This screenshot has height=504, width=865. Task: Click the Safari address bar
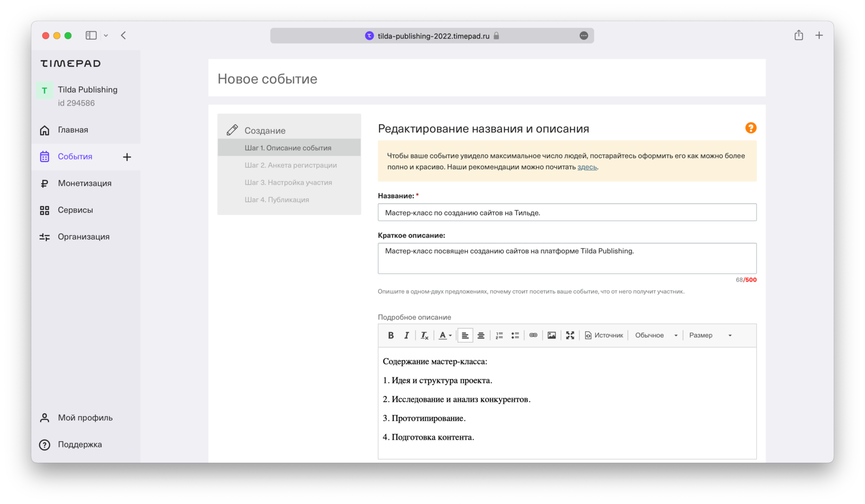point(432,36)
